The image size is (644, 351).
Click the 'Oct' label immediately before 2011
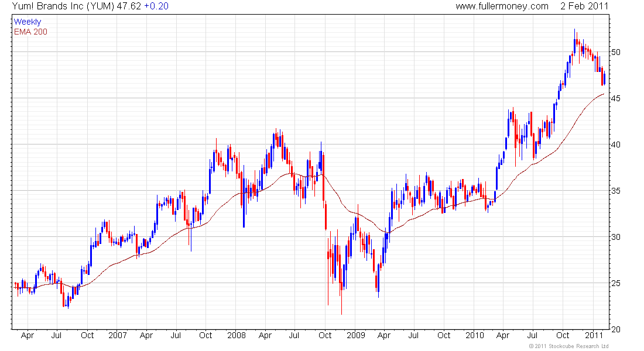(x=563, y=335)
